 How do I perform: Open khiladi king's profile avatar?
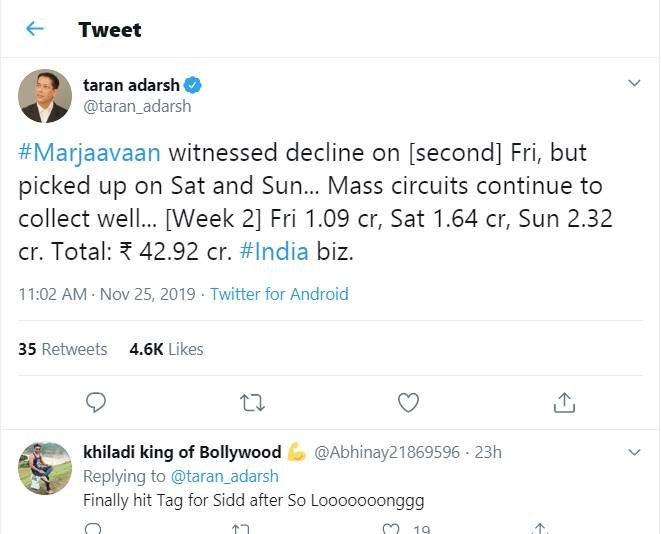(x=45, y=467)
